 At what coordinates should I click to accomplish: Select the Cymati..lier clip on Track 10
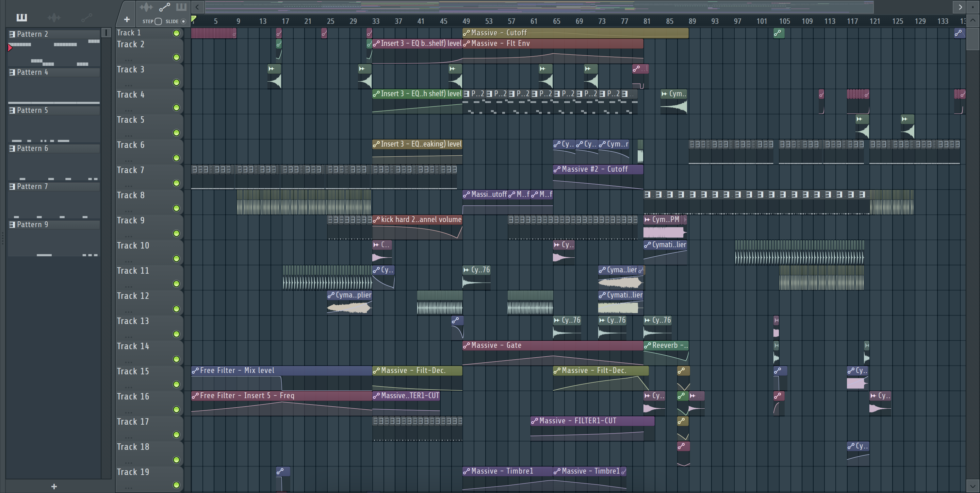click(665, 245)
